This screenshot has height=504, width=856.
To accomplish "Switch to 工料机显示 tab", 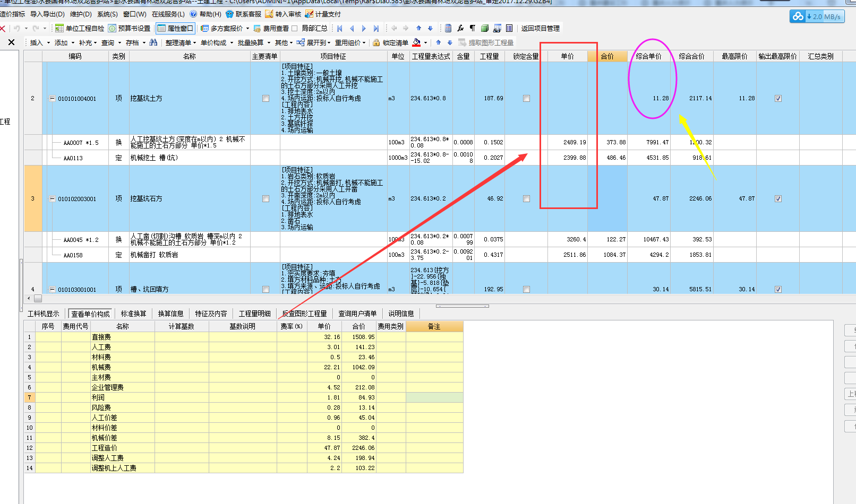I will (x=44, y=314).
